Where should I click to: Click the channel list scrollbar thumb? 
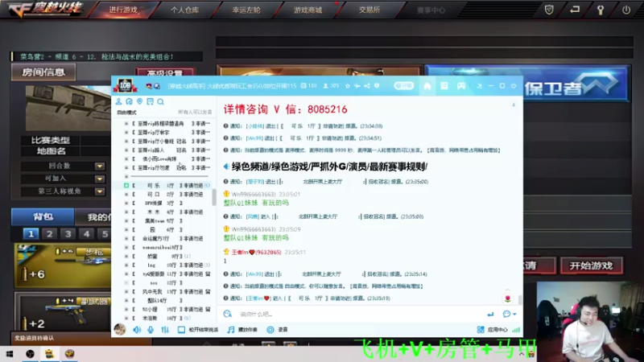[214, 196]
